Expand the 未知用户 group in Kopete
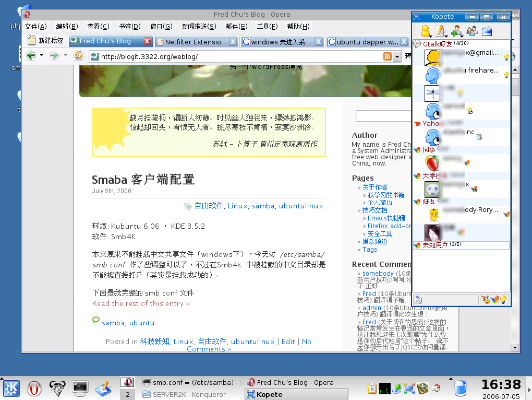 417,245
